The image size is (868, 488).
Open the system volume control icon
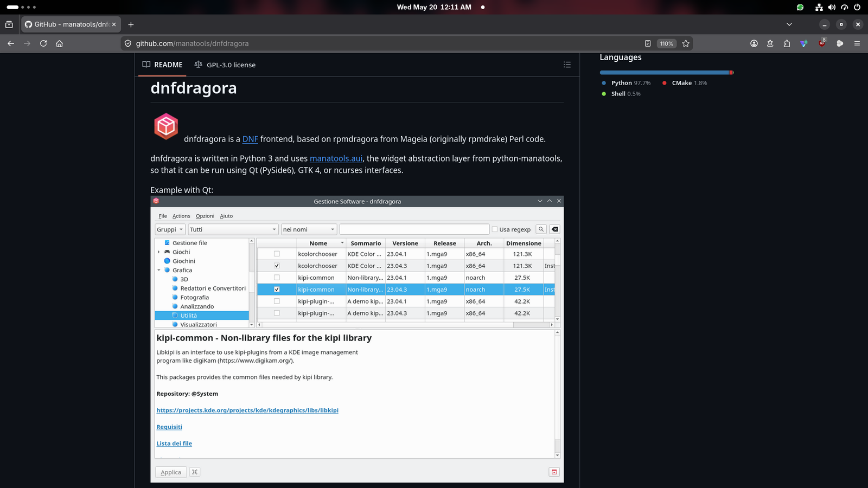coord(832,7)
